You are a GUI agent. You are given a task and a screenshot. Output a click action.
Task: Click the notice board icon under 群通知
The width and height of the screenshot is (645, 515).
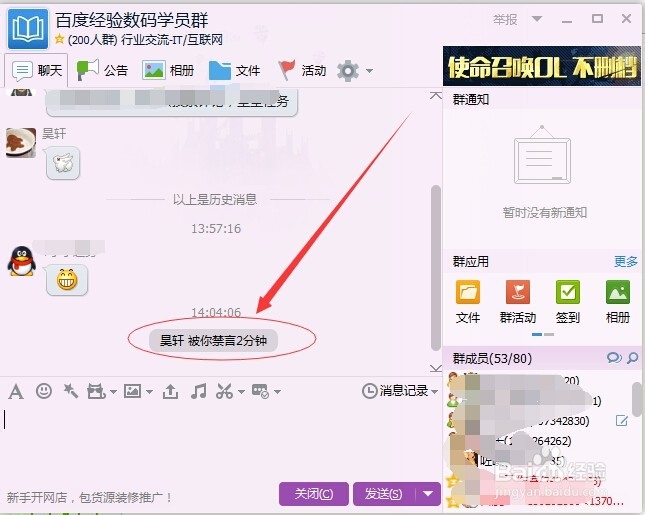pos(542,155)
